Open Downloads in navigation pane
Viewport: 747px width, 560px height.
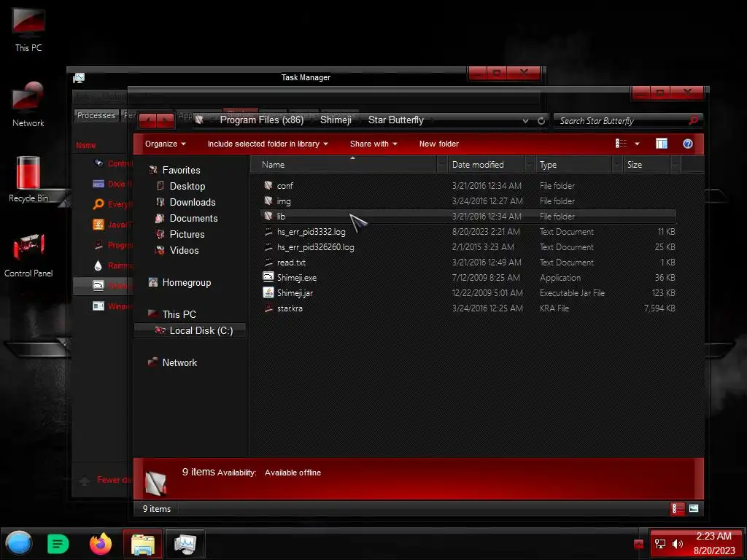click(x=193, y=202)
